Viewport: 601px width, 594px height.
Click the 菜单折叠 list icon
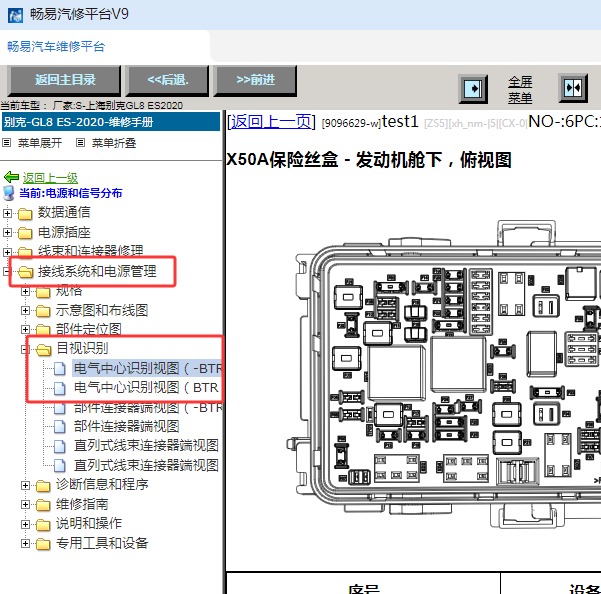(80, 143)
